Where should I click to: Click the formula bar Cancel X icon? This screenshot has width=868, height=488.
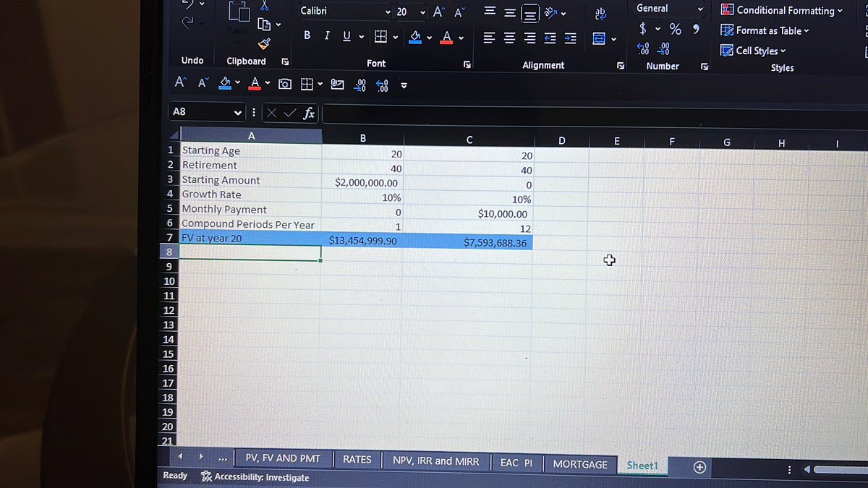coord(272,113)
